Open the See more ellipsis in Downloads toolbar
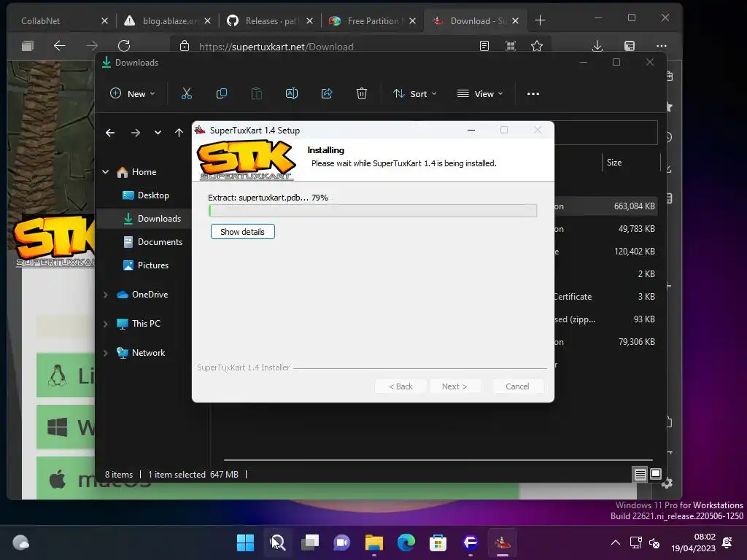This screenshot has width=747, height=560. click(x=533, y=94)
